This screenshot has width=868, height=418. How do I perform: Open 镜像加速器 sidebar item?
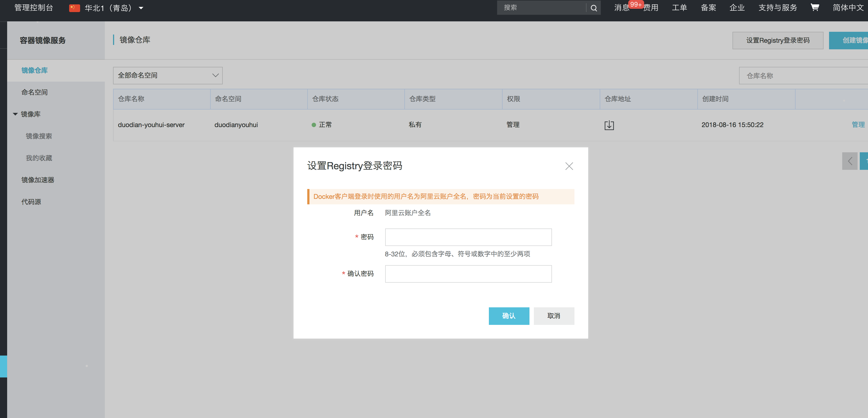click(38, 180)
